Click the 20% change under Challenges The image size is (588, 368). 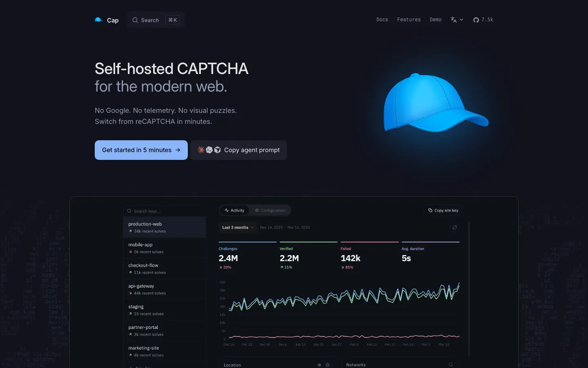(225, 267)
